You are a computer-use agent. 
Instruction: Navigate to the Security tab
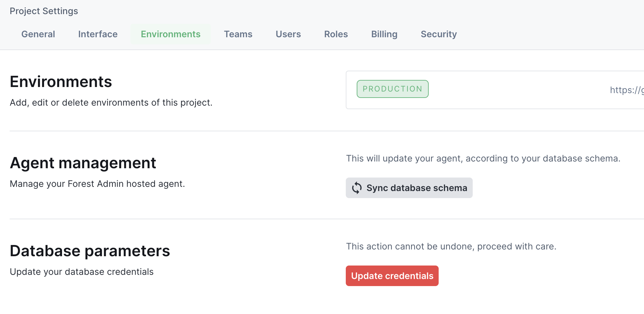pos(439,34)
